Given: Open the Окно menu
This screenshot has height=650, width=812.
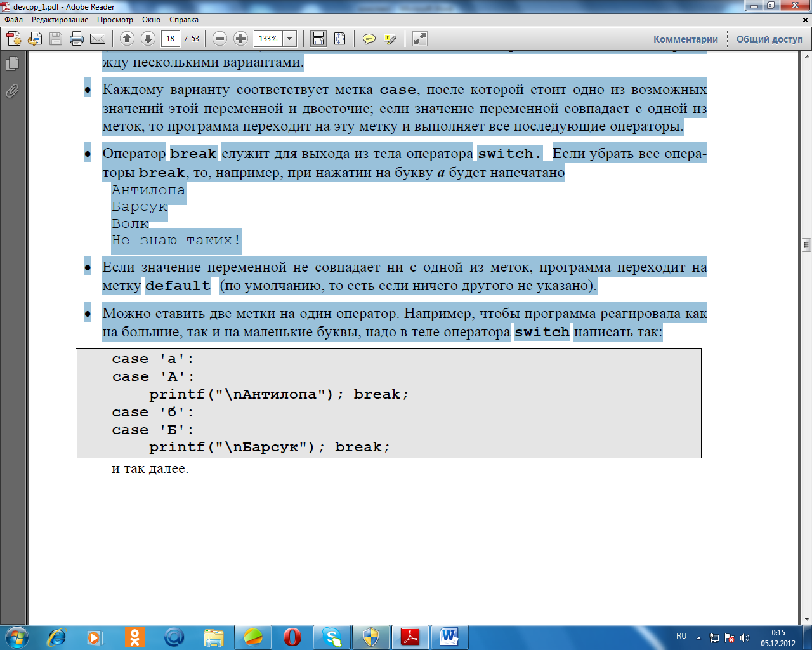Looking at the screenshot, I should [x=152, y=20].
